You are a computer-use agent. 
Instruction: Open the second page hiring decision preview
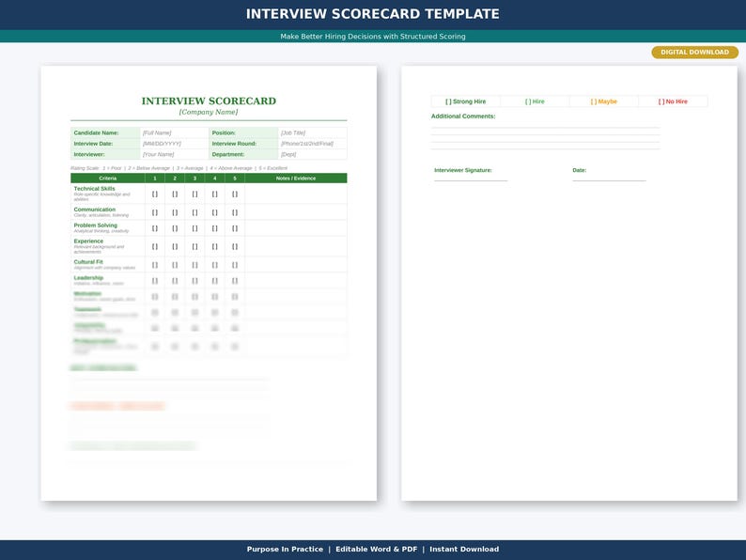569,283
